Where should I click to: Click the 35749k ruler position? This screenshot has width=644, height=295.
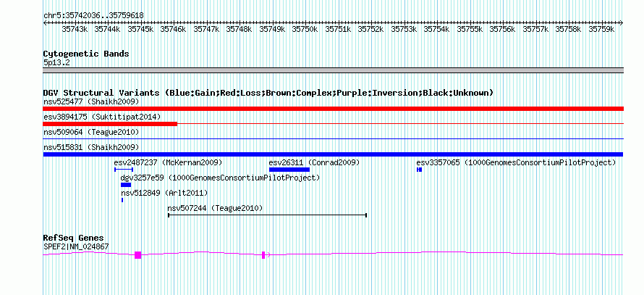(272, 29)
